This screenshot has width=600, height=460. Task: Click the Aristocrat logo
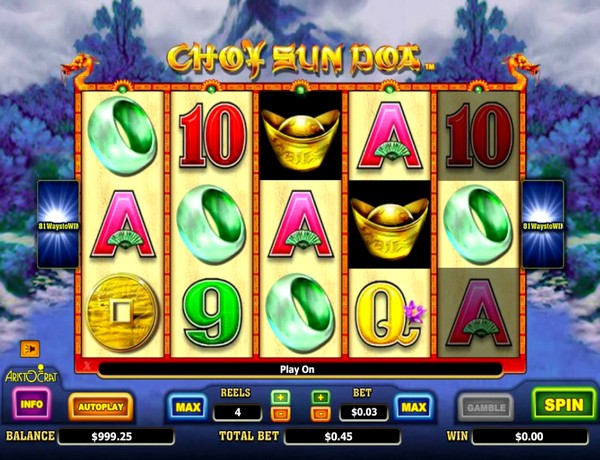[31, 374]
